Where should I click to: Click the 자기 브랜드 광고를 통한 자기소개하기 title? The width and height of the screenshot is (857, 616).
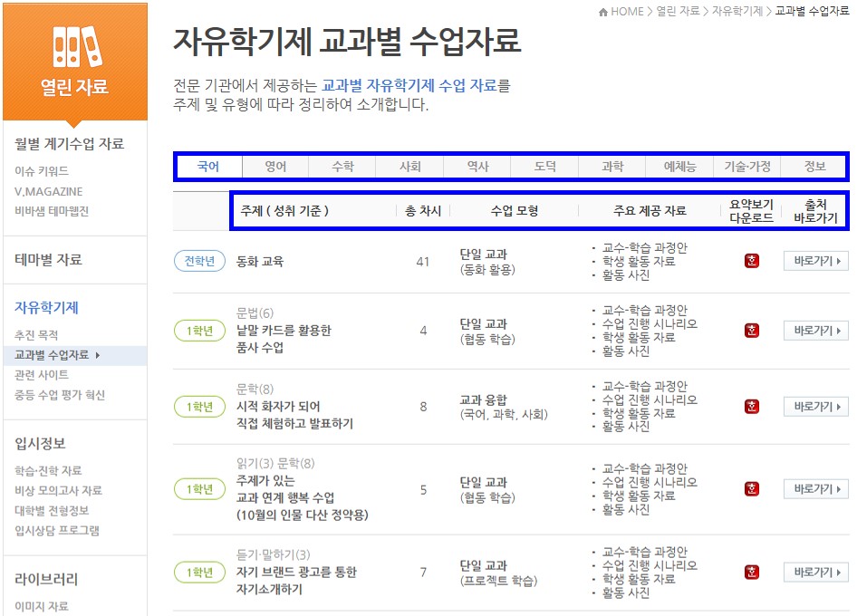coord(296,581)
